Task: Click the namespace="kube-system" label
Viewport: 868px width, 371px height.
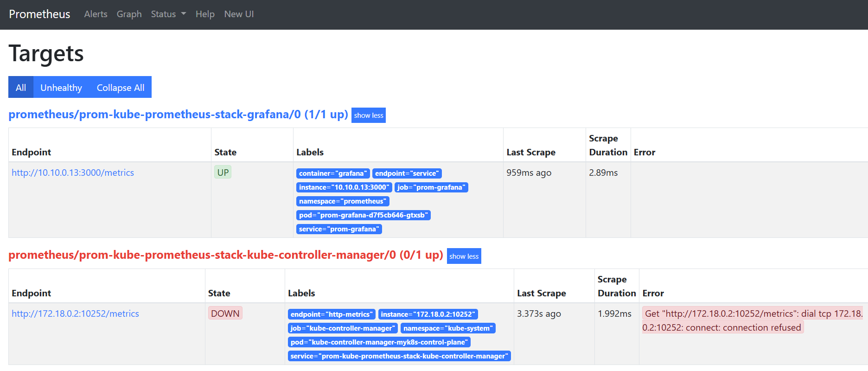Action: tap(448, 328)
